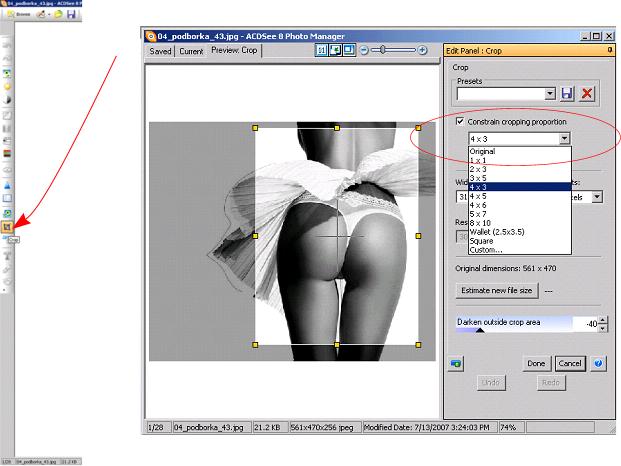Select the Crop tool in left toolbar
Image resolution: width=621 pixels, height=466 pixels.
(x=7, y=227)
